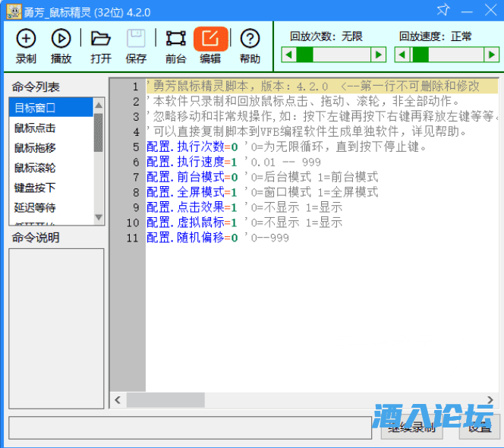Click the horizontal scrollbar right arrow in editor
Image resolution: width=504 pixels, height=448 pixels.
492,399
